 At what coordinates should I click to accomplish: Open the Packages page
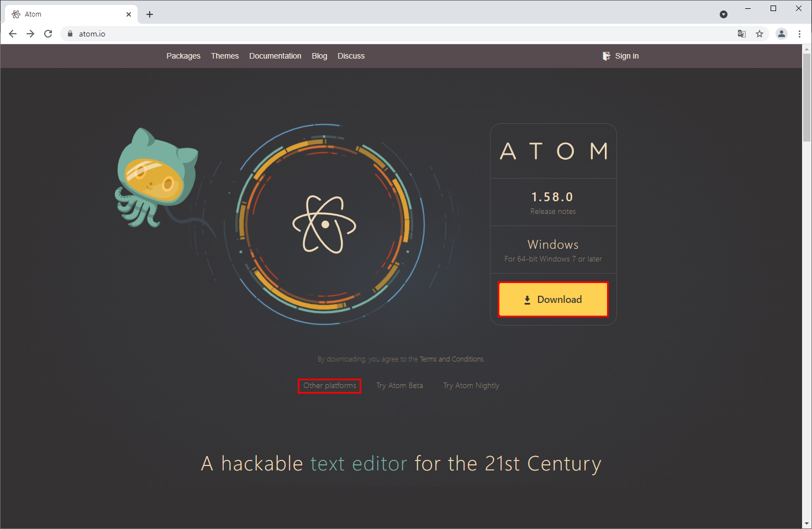pos(183,56)
